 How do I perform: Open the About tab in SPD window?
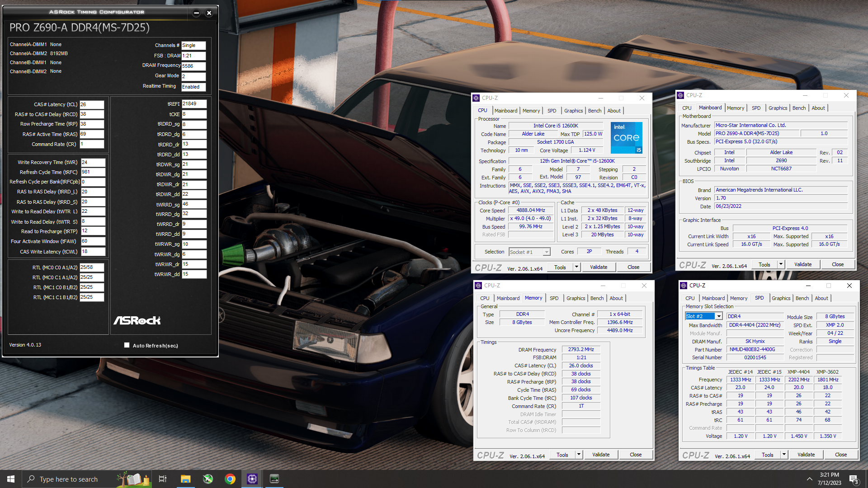point(821,298)
